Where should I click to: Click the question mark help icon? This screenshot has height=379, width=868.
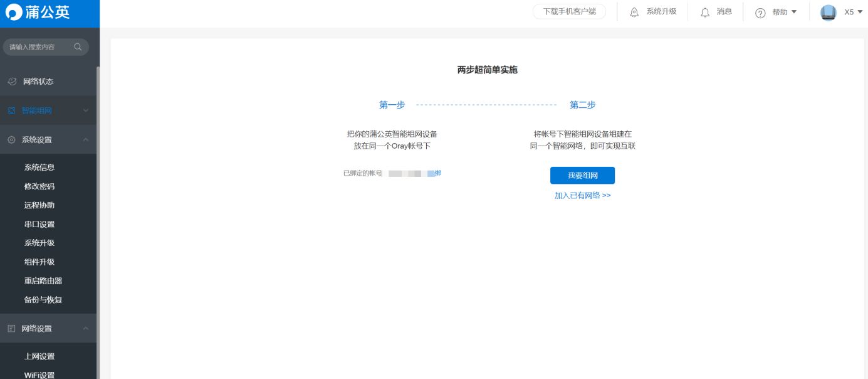pos(760,13)
